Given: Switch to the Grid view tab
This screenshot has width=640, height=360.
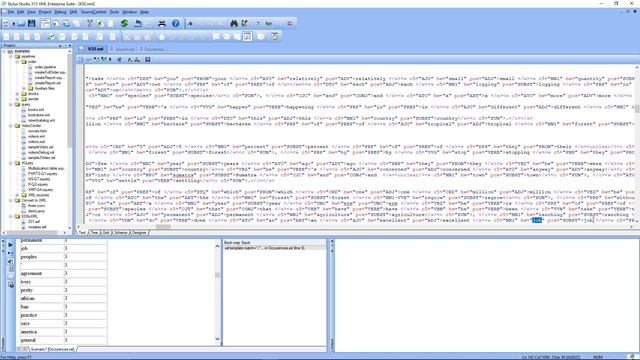Looking at the screenshot, I should [106, 232].
